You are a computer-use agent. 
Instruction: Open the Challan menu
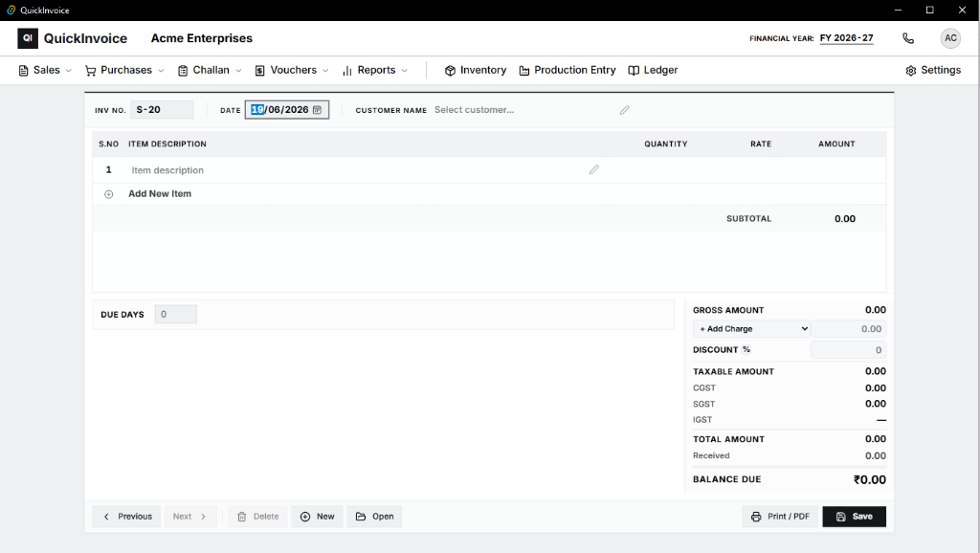tap(210, 71)
